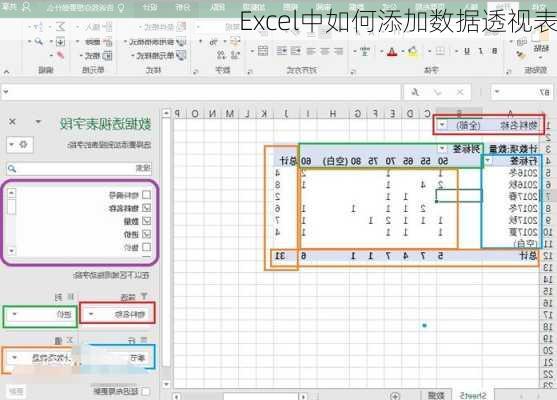This screenshot has width=557, height=400.
Task: Open the 物料名称 (全部) filter dropdown in sheet
Action: [442, 125]
